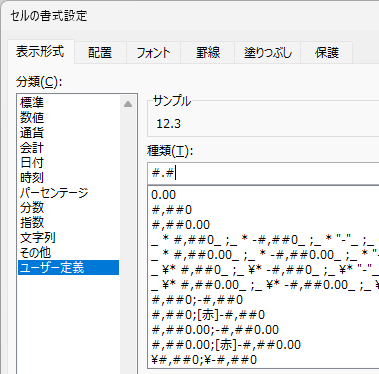Viewport: 379px width, 374px height.
Task: Select 標準 in the category list
Action: [x=68, y=102]
